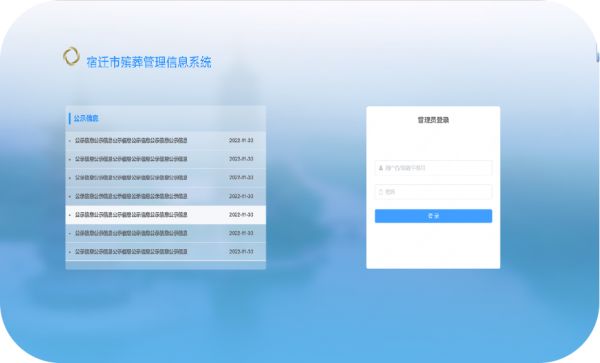Image resolution: width=600 pixels, height=363 pixels.
Task: Select the 公示信息 panel header
Action: [86, 119]
